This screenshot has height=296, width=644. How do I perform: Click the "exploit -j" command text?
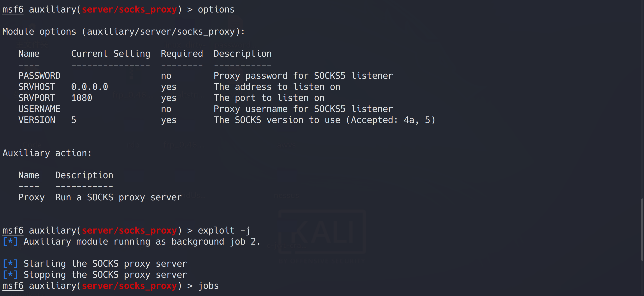(224, 230)
